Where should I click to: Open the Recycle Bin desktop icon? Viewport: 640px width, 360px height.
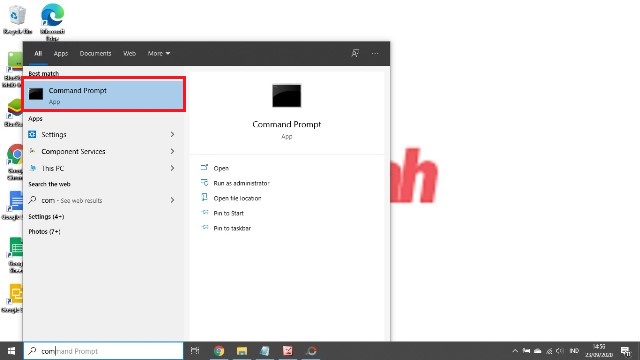(17, 20)
